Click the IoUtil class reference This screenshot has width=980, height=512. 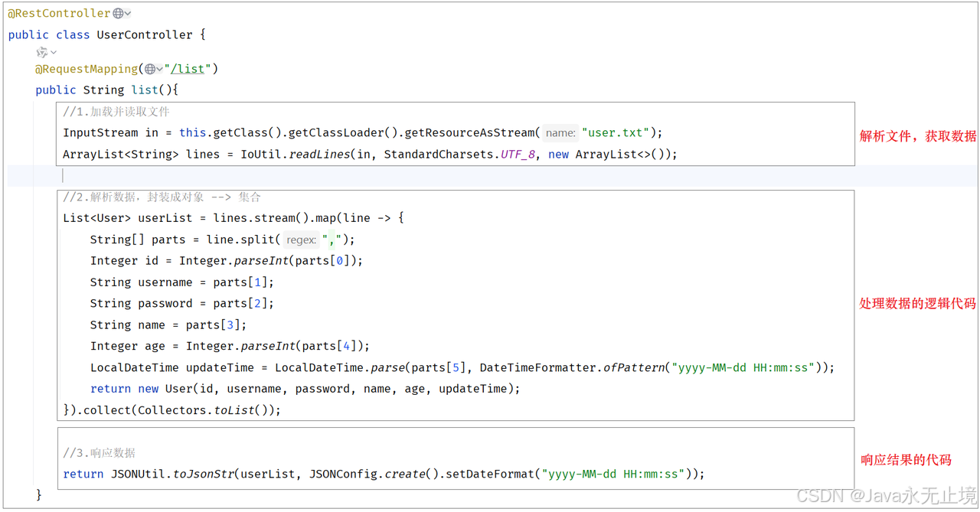pos(260,154)
